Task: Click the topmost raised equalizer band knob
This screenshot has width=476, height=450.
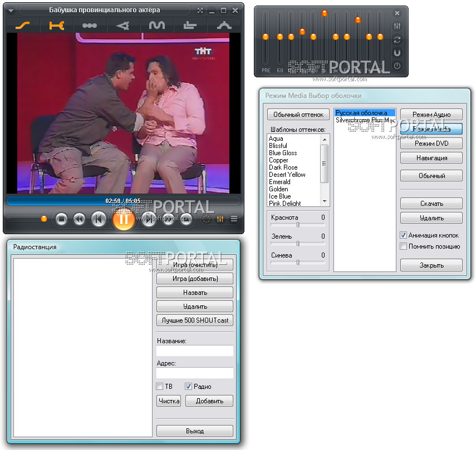Action: tap(325, 13)
